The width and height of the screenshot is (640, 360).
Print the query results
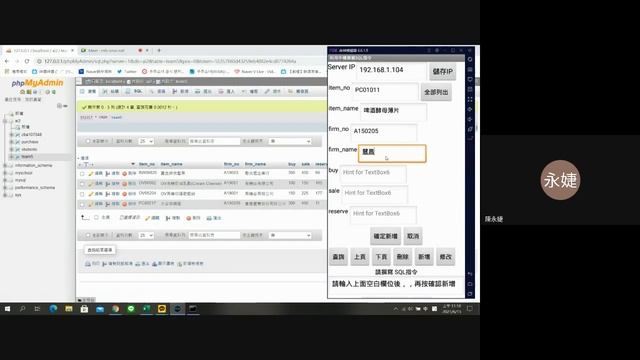[x=92, y=264]
